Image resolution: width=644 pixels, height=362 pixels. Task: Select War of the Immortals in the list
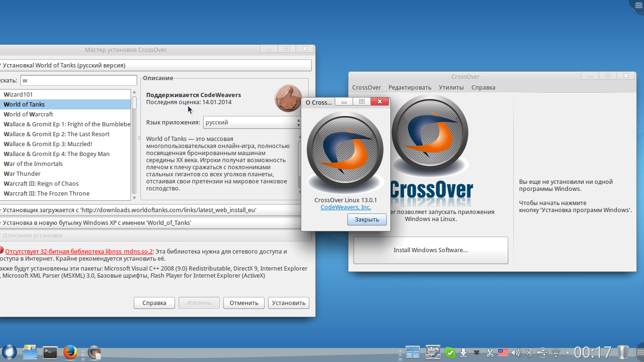click(x=66, y=164)
